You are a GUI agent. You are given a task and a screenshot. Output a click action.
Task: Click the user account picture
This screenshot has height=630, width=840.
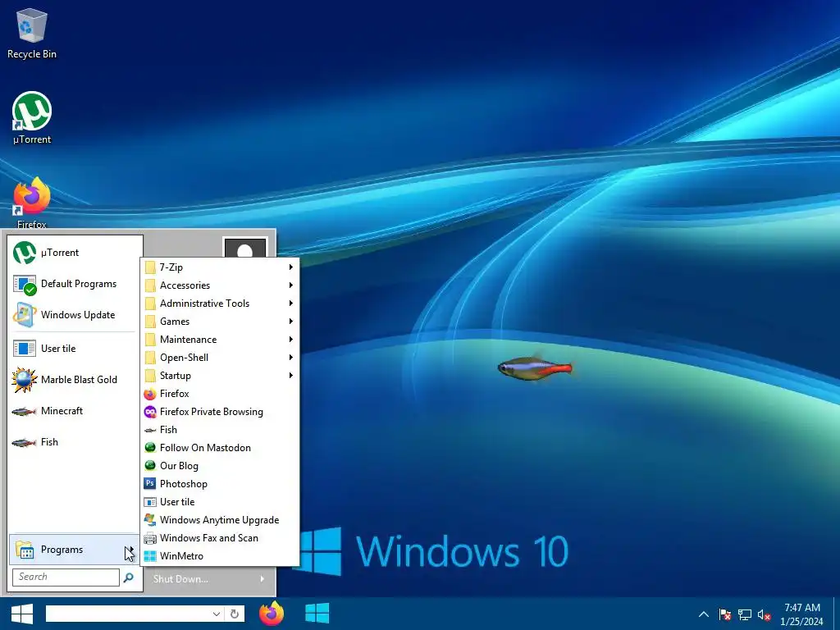[244, 248]
